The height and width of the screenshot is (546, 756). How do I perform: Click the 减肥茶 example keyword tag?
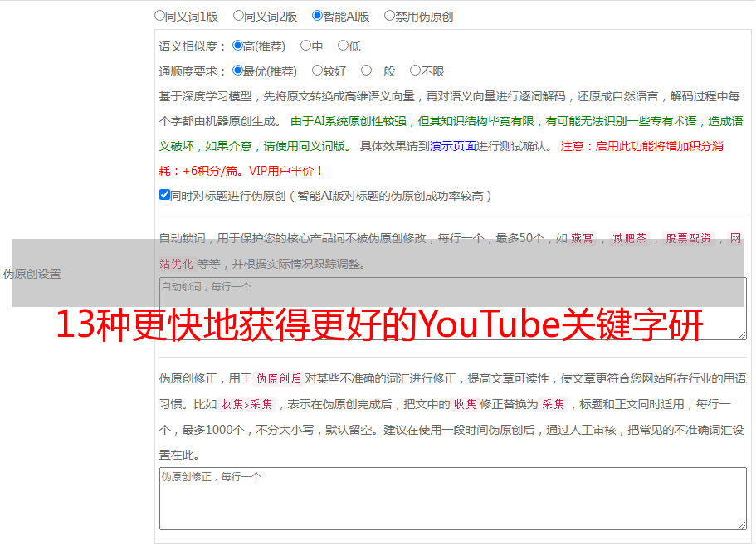click(628, 239)
